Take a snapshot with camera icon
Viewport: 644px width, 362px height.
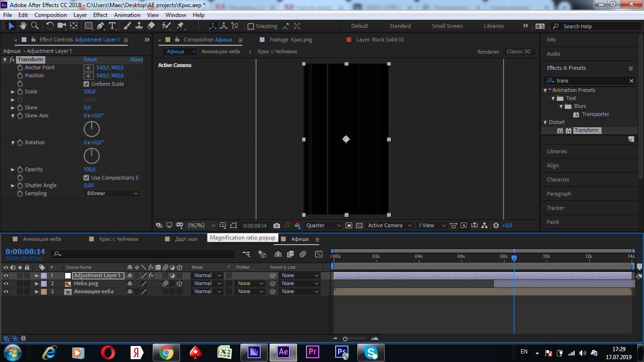[277, 225]
